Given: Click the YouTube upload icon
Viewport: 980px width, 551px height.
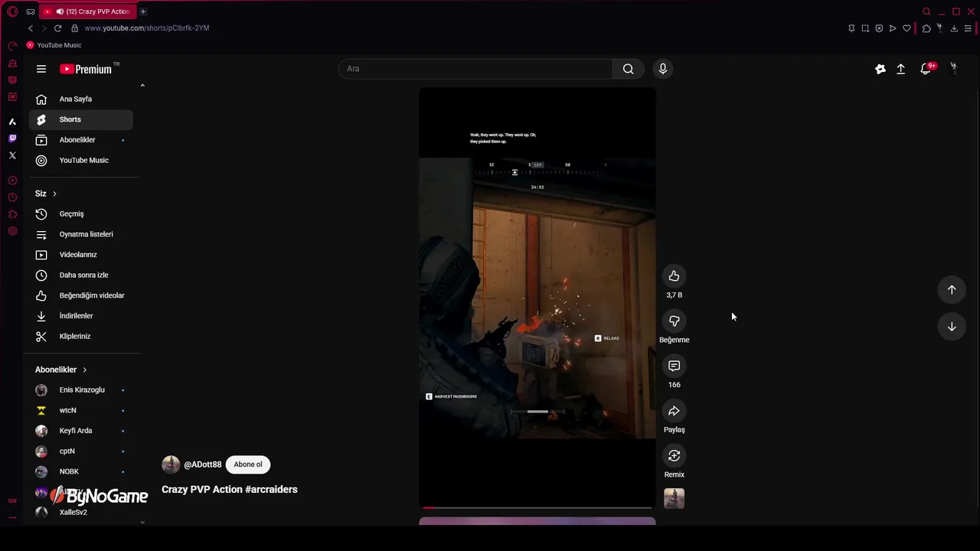Looking at the screenshot, I should 901,69.
